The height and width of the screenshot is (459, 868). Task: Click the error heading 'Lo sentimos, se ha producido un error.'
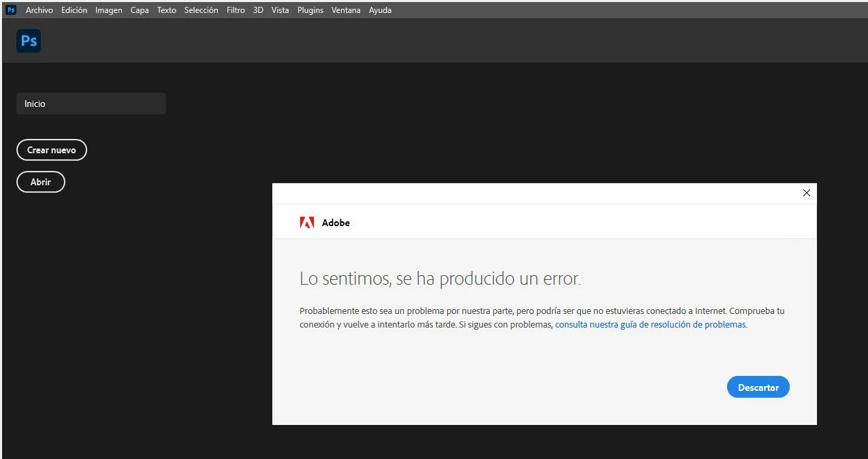click(440, 279)
